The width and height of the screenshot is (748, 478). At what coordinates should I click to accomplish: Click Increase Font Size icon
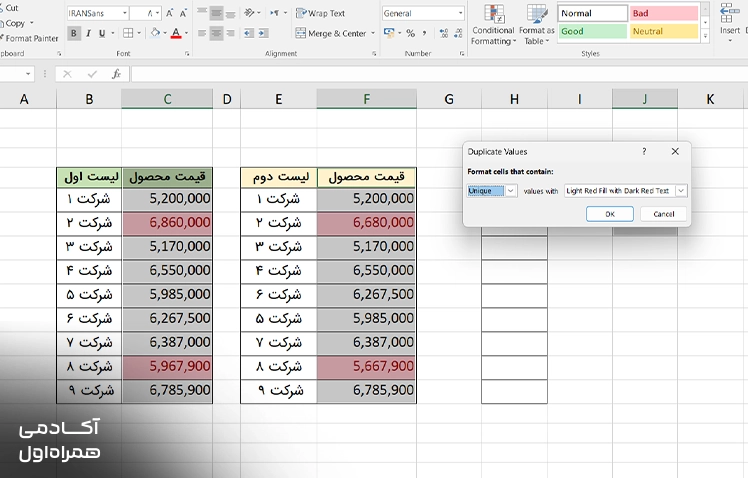[x=169, y=13]
